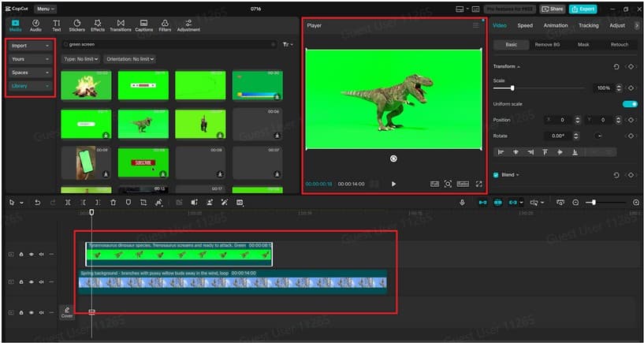Switch to the Audio tab
Image resolution: width=644 pixels, height=343 pixels.
pyautogui.click(x=35, y=25)
